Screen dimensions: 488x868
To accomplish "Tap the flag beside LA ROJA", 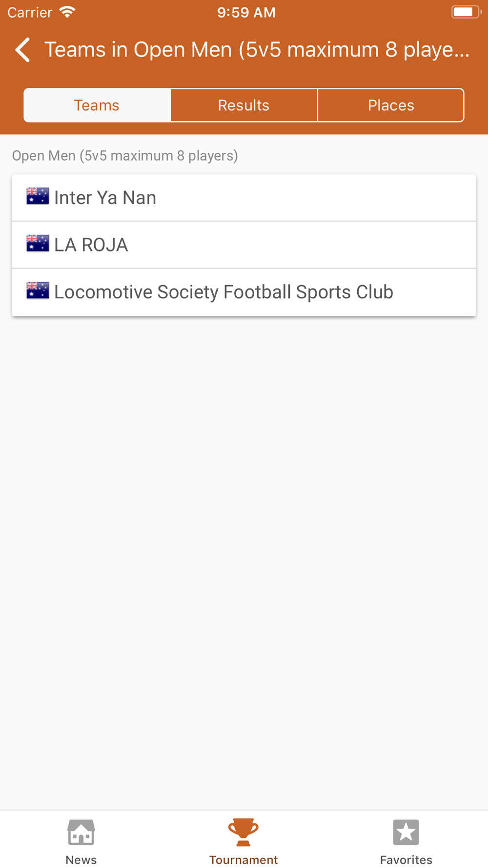I will point(38,243).
